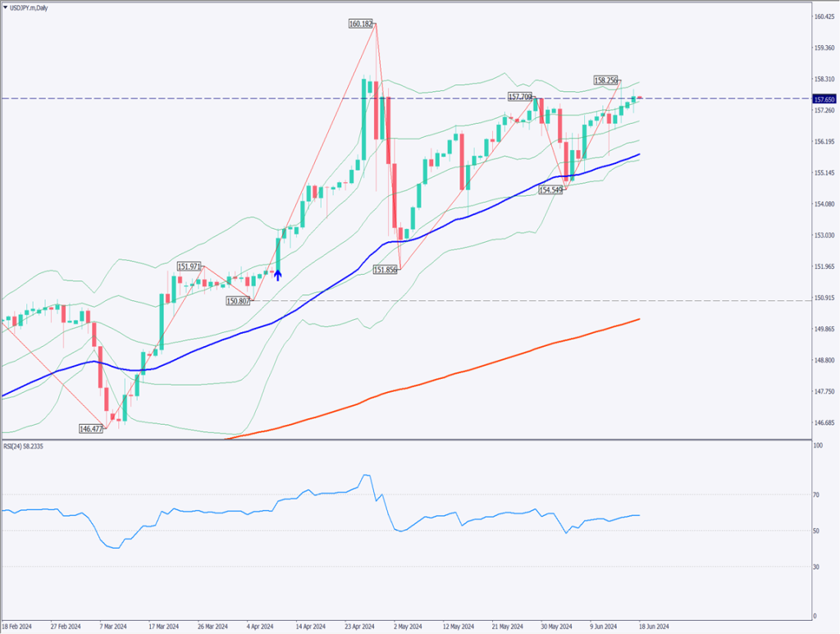The width and height of the screenshot is (840, 634).
Task: Click the 18 Feb 2024 date label
Action: coord(17,625)
